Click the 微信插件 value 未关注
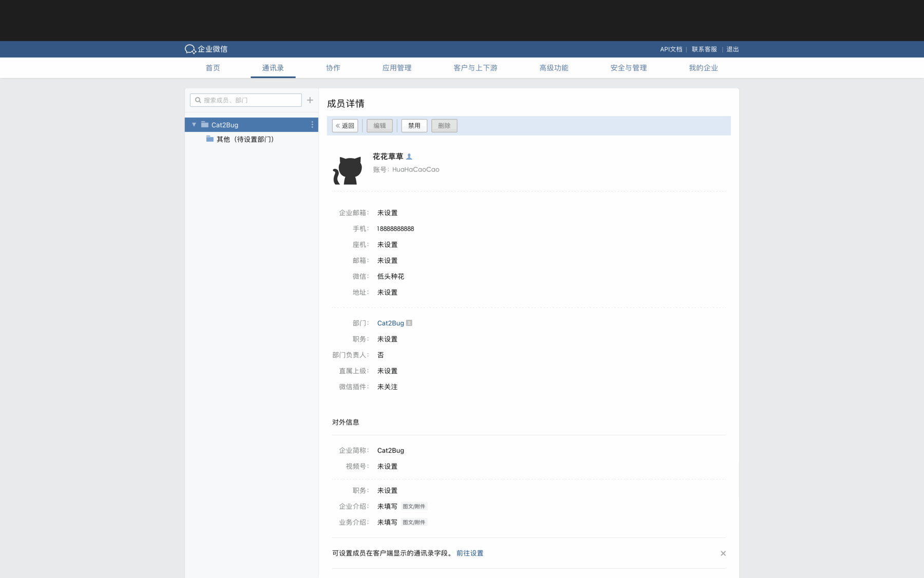This screenshot has width=924, height=578. [388, 387]
